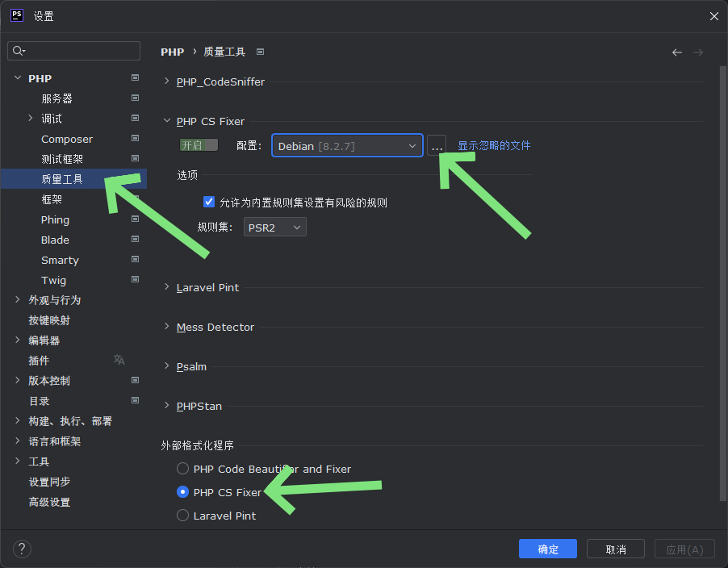
Task: Click project-level icon next to 版本控制 row
Action: coord(135,380)
